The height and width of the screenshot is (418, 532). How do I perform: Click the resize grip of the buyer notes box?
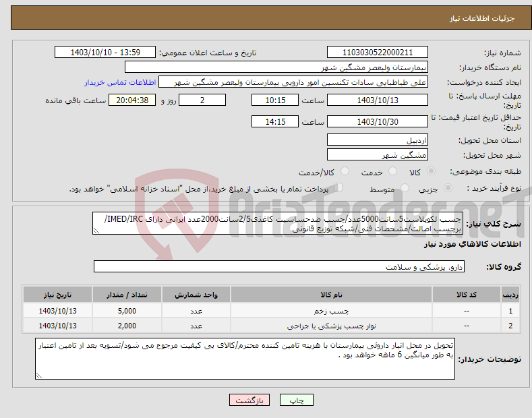39,376
